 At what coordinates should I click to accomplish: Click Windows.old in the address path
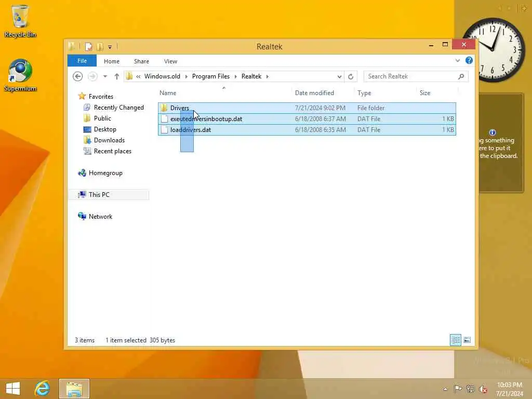tap(162, 76)
